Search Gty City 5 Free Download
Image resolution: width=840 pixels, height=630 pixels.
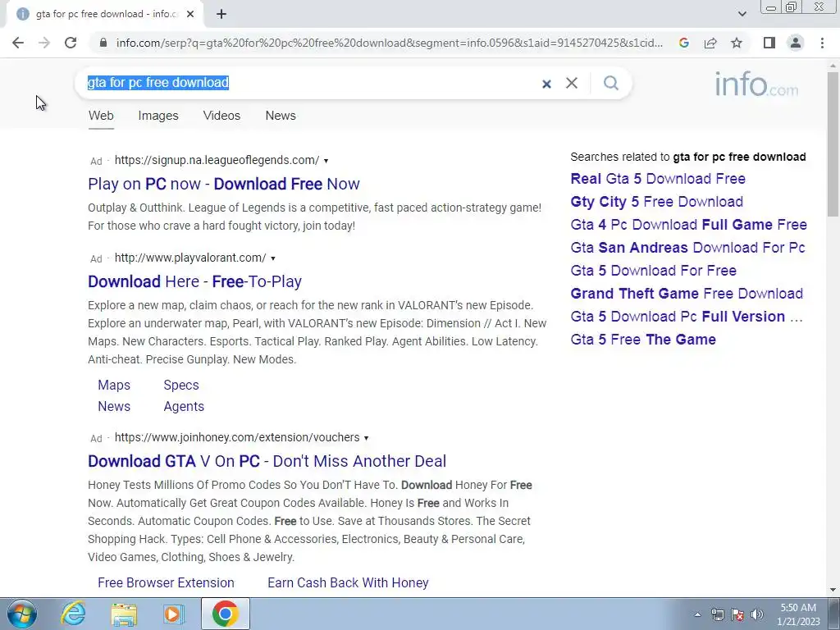tap(657, 202)
